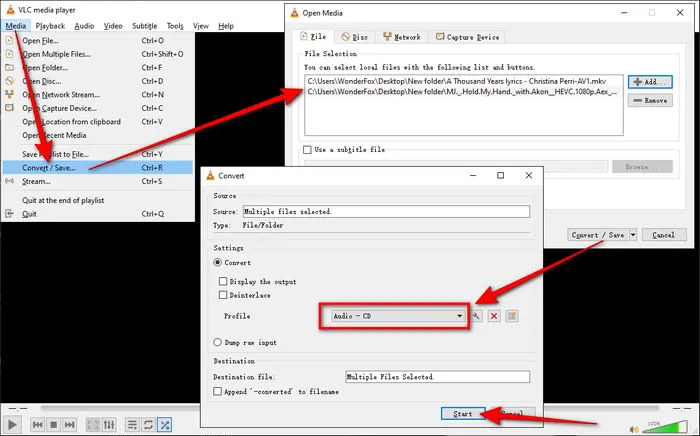Toggle the playlist view icon
Screen dimensions: 700x436
tap(132, 424)
